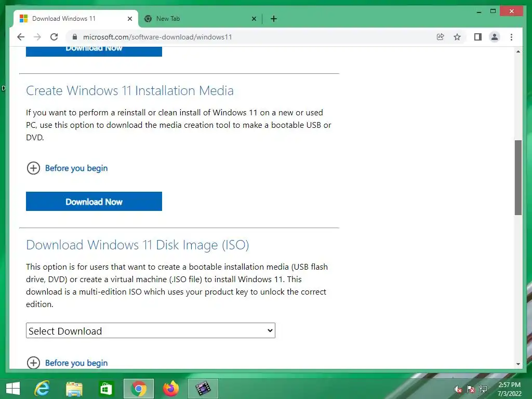Screen dimensions: 532x399
Task: Expand Before you begin under Installation Media
Action: (x=67, y=168)
